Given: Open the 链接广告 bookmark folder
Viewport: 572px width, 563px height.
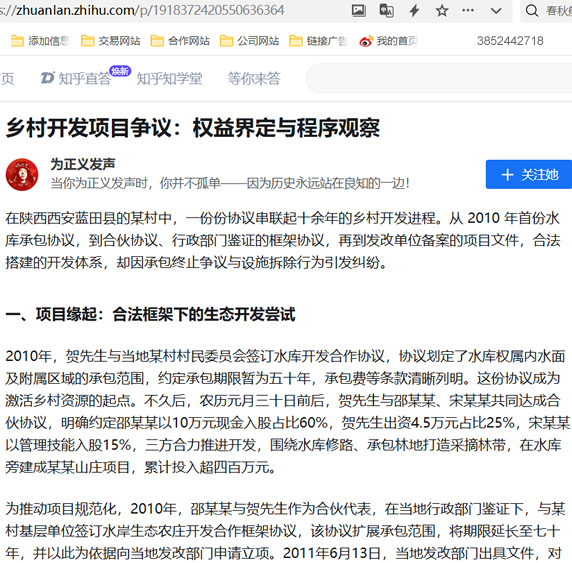Looking at the screenshot, I should pyautogui.click(x=318, y=41).
